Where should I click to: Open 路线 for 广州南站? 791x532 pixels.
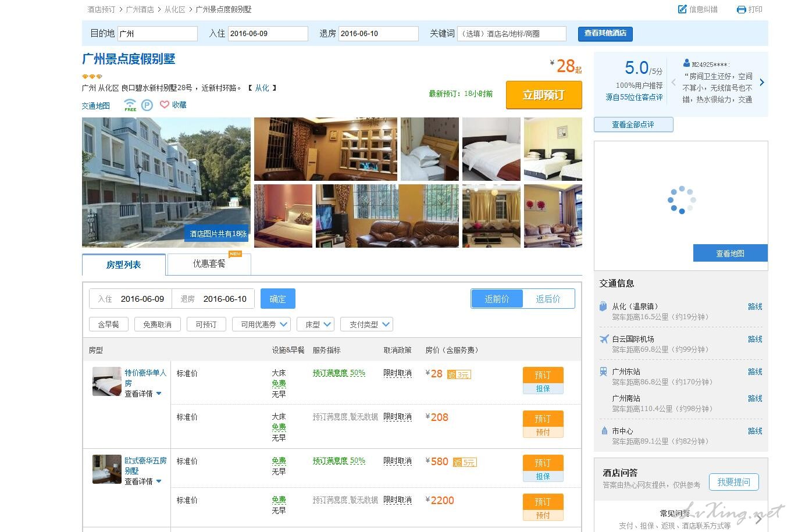pyautogui.click(x=755, y=398)
